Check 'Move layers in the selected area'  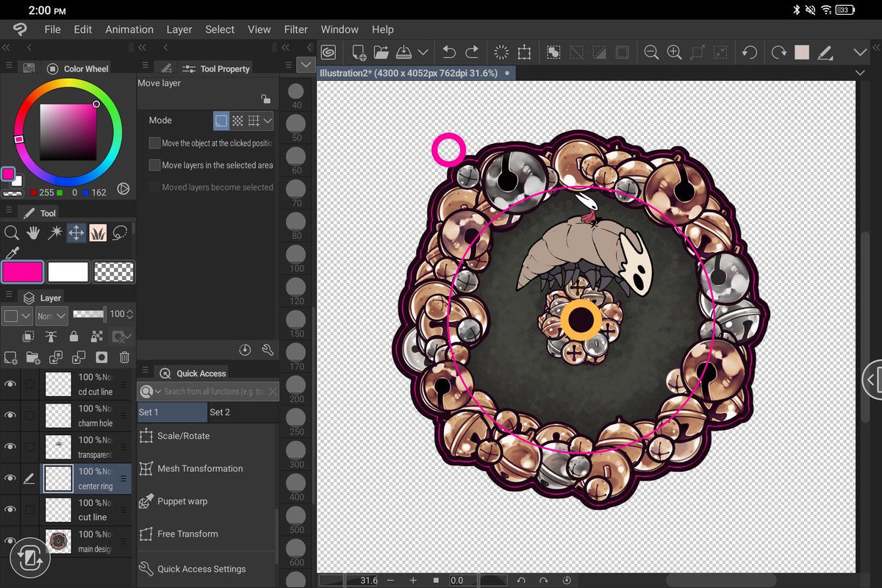coord(154,165)
